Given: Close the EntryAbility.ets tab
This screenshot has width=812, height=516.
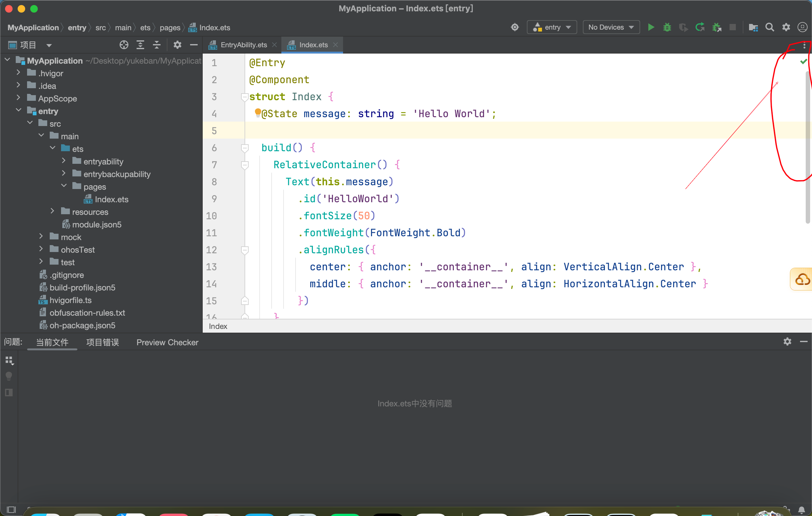Looking at the screenshot, I should pos(274,45).
